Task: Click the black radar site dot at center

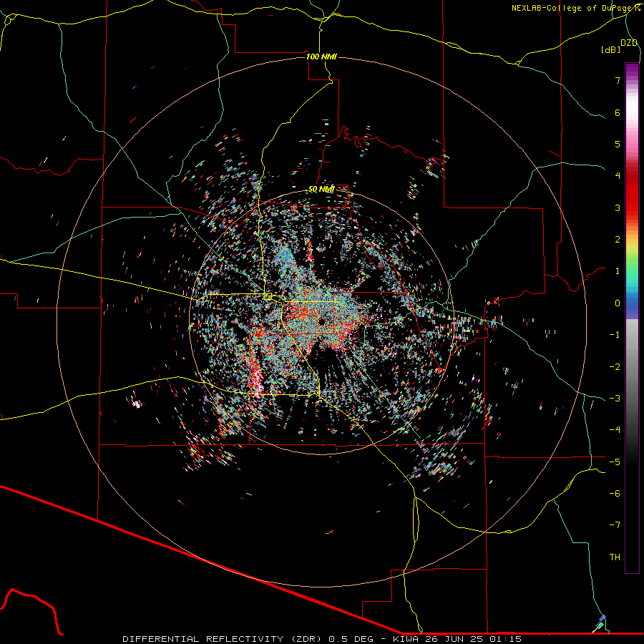Action: tap(322, 321)
